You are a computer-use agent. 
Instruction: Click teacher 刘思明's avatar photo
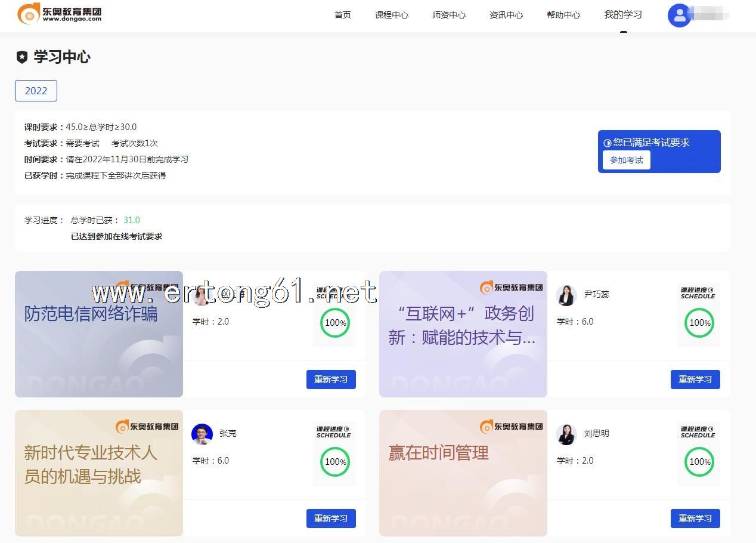tap(566, 434)
